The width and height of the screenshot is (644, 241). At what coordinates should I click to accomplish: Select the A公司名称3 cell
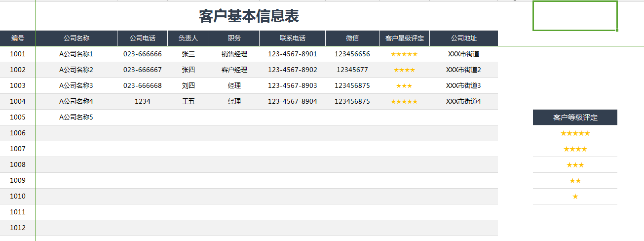(x=76, y=86)
